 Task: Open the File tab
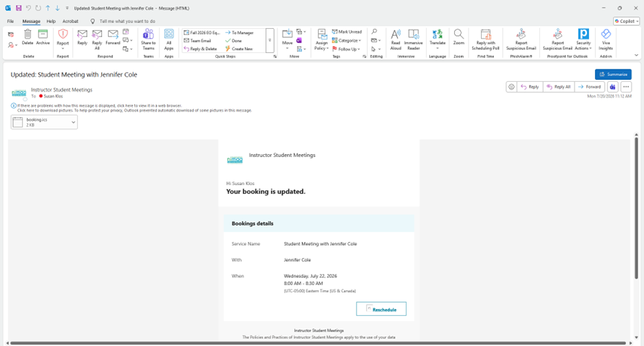(10, 21)
